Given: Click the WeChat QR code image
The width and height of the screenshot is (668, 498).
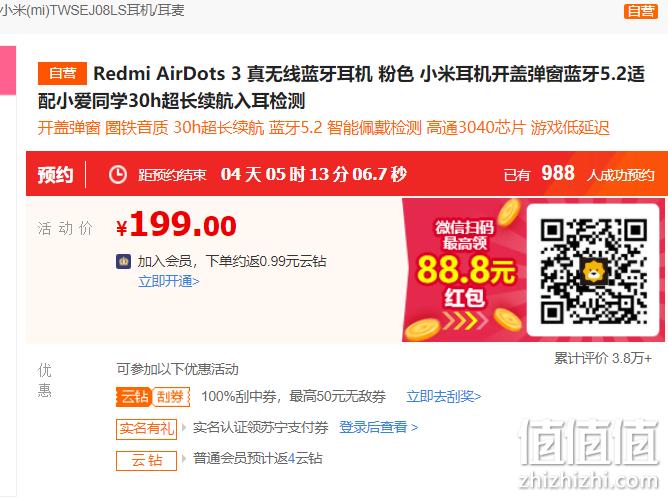Looking at the screenshot, I should click(x=593, y=270).
